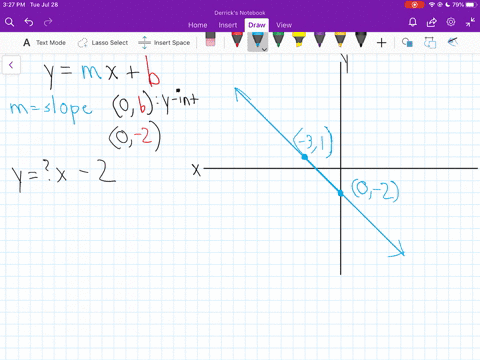Tap the time 3:27 PM

point(14,5)
